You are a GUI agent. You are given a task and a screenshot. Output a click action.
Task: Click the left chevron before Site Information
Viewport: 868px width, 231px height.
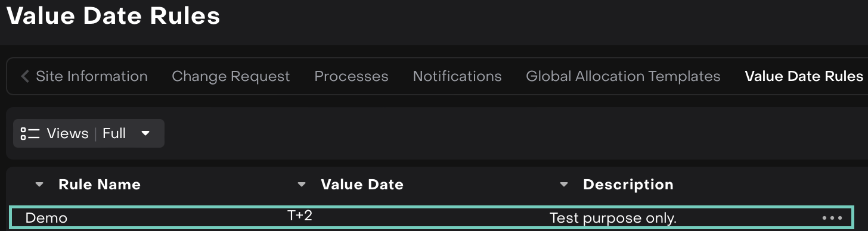pyautogui.click(x=24, y=76)
